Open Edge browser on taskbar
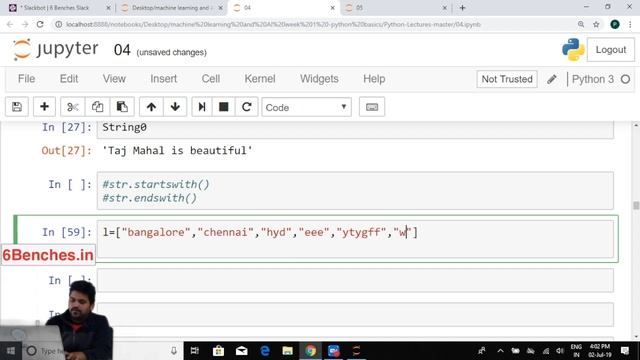 [265, 351]
